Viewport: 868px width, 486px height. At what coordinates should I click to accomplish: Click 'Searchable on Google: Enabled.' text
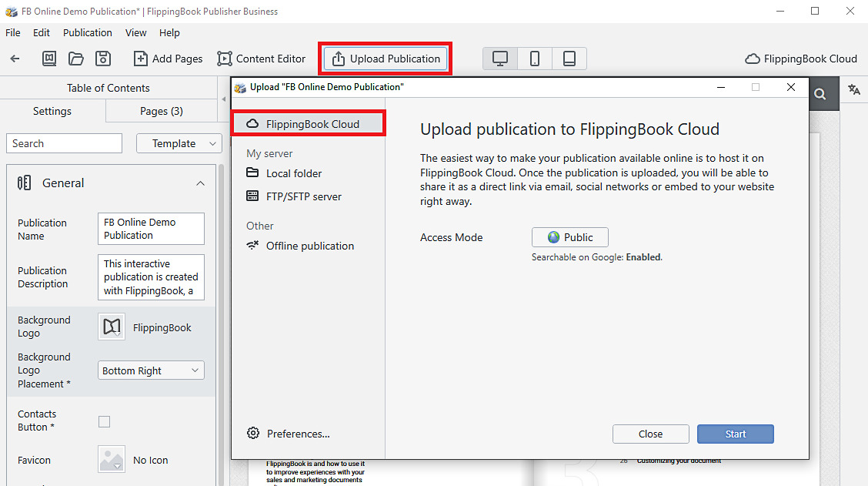pos(597,257)
